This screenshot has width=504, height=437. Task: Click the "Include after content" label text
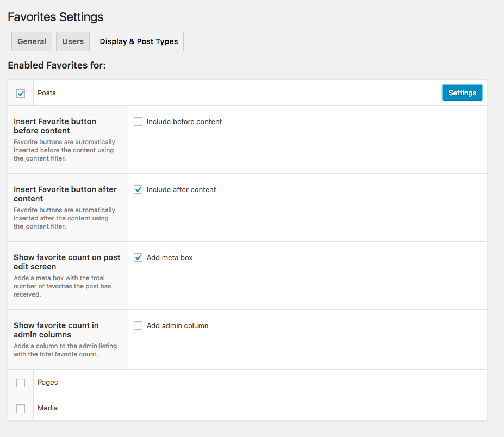coord(182,190)
